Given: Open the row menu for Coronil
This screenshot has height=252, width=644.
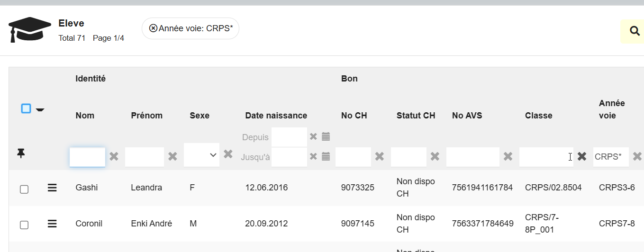Looking at the screenshot, I should tap(52, 224).
